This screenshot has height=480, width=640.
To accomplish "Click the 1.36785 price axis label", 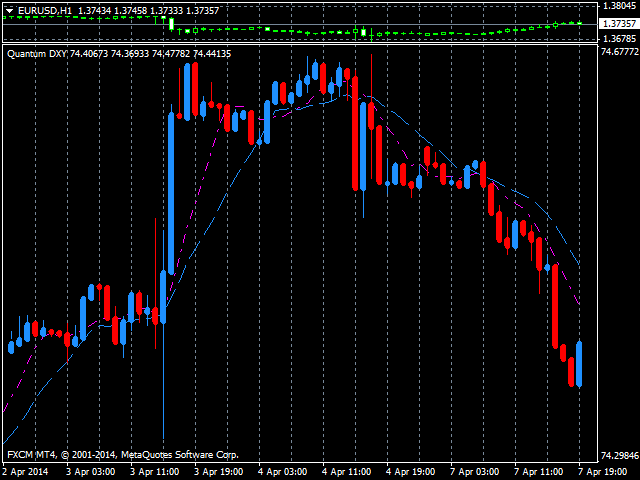I will click(618, 39).
